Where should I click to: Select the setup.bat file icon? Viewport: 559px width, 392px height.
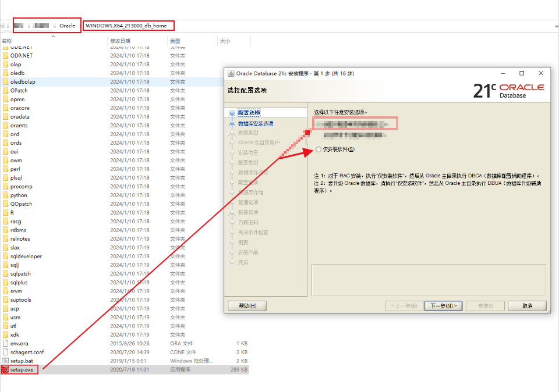point(5,361)
